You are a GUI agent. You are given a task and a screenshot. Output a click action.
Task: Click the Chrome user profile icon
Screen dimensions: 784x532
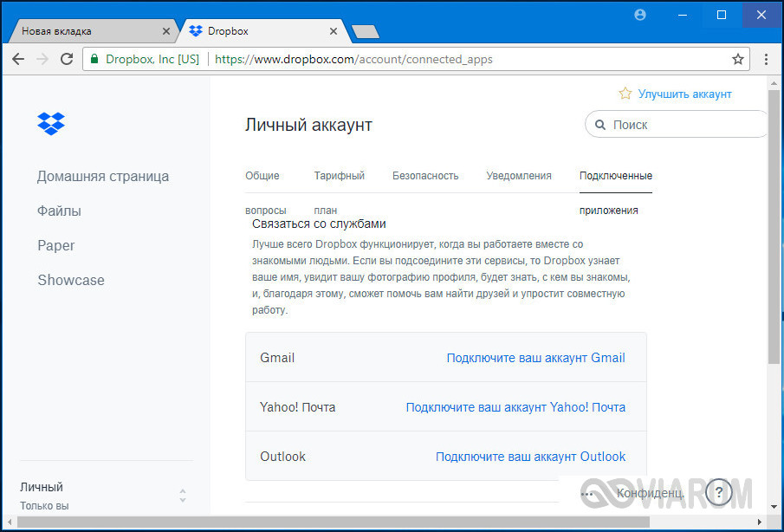click(640, 15)
